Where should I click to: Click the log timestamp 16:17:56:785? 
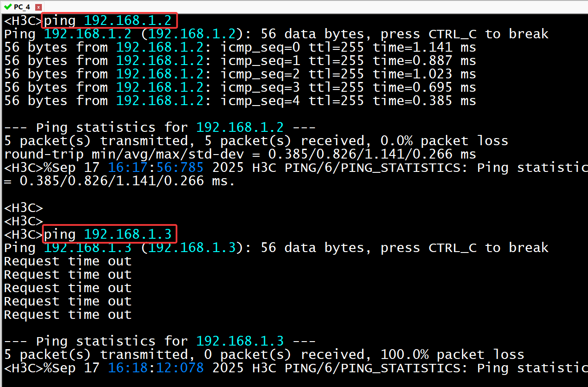[x=156, y=167]
